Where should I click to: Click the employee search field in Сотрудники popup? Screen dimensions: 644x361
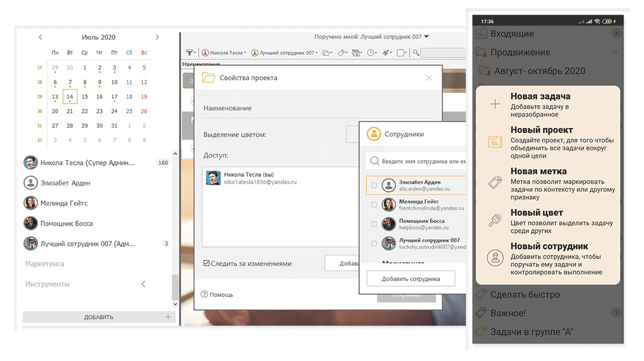416,161
